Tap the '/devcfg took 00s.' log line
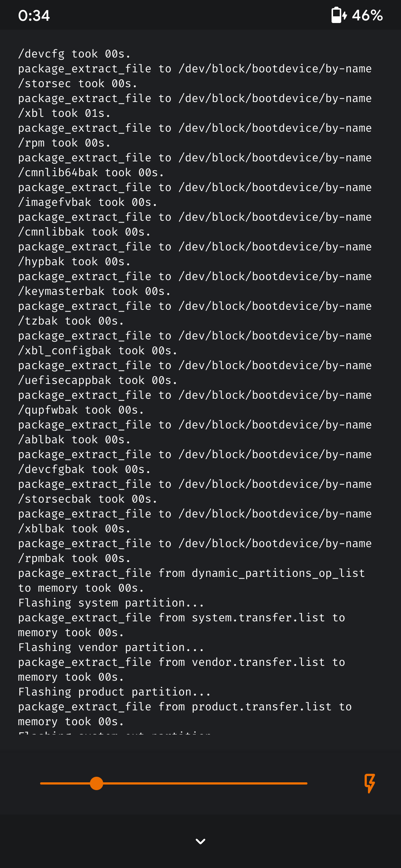This screenshot has width=401, height=868. click(x=75, y=54)
